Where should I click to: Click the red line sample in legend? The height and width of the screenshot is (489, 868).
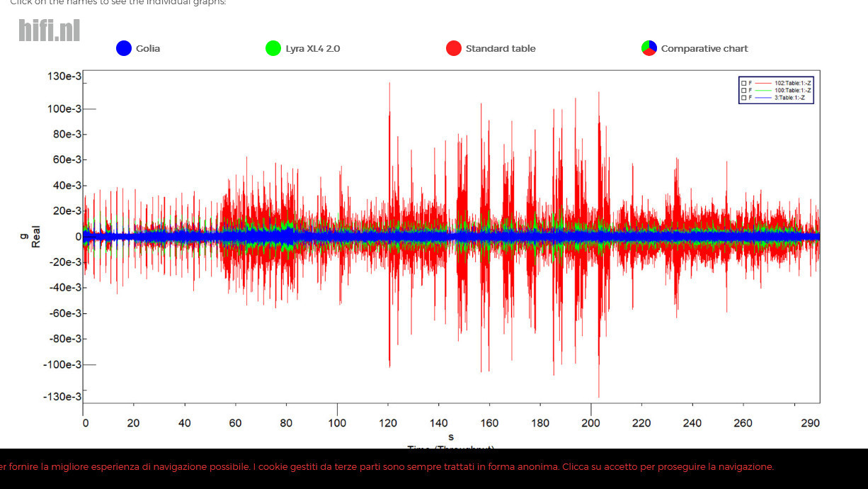coord(763,83)
